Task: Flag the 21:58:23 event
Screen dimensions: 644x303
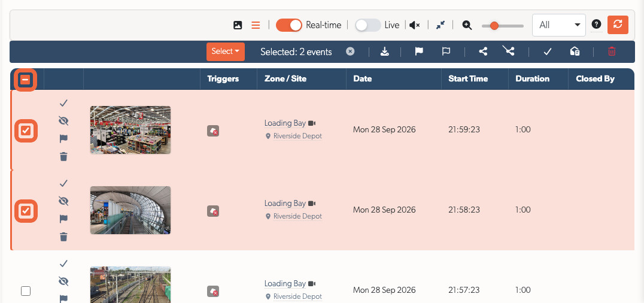Action: tap(63, 219)
